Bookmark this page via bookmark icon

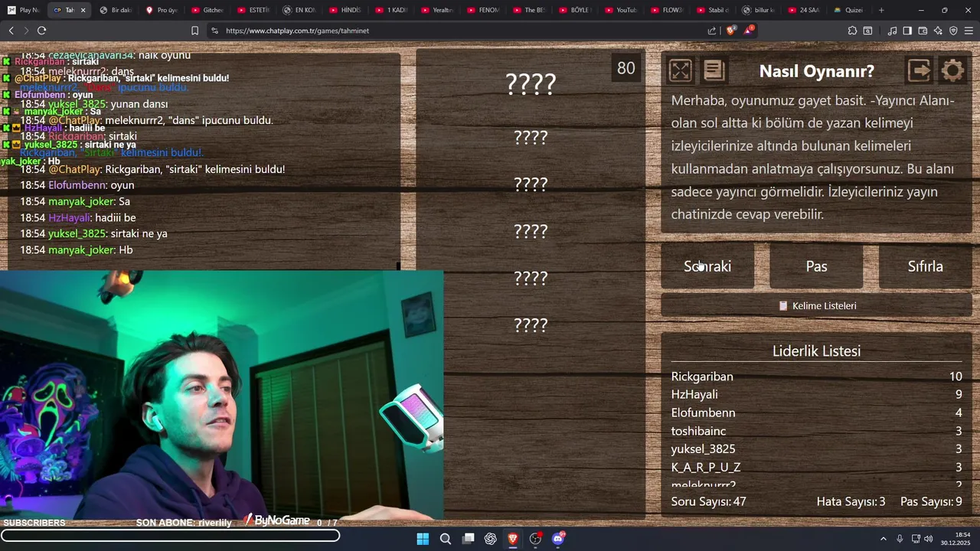pos(194,31)
